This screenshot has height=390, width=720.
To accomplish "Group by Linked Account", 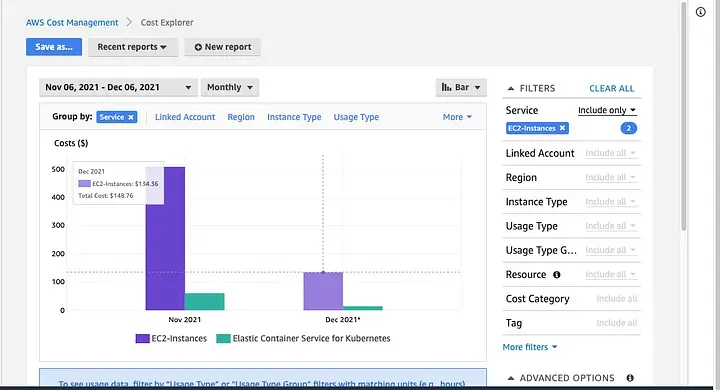I will 185,117.
